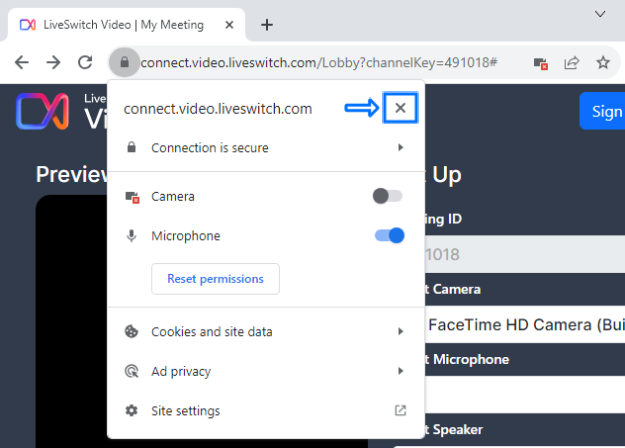This screenshot has height=448, width=625.
Task: Disable the Microphone permission toggle
Action: pos(389,236)
